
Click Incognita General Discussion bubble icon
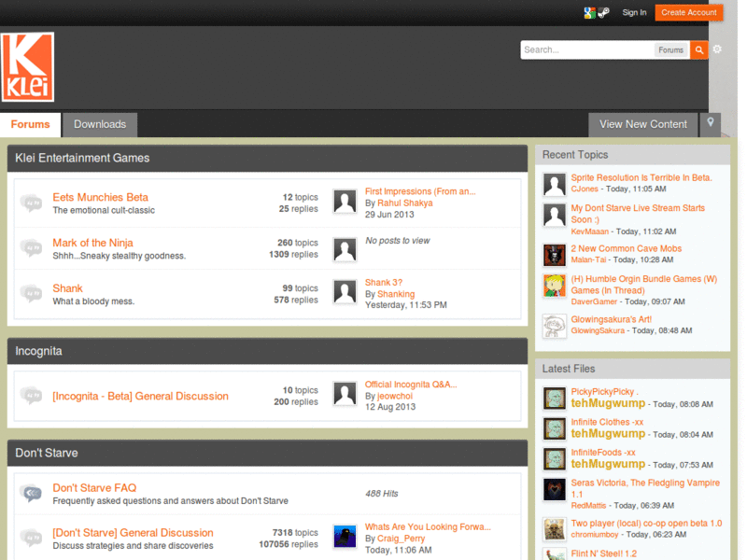(32, 396)
